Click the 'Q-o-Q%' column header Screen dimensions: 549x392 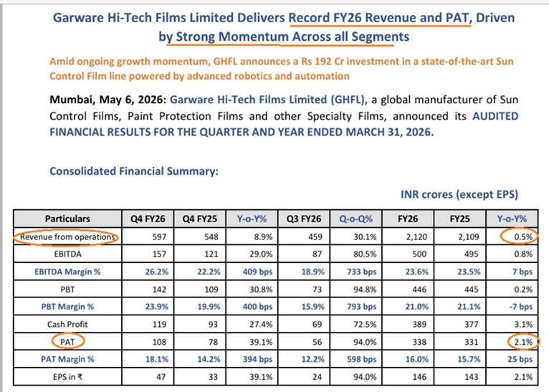click(x=355, y=219)
